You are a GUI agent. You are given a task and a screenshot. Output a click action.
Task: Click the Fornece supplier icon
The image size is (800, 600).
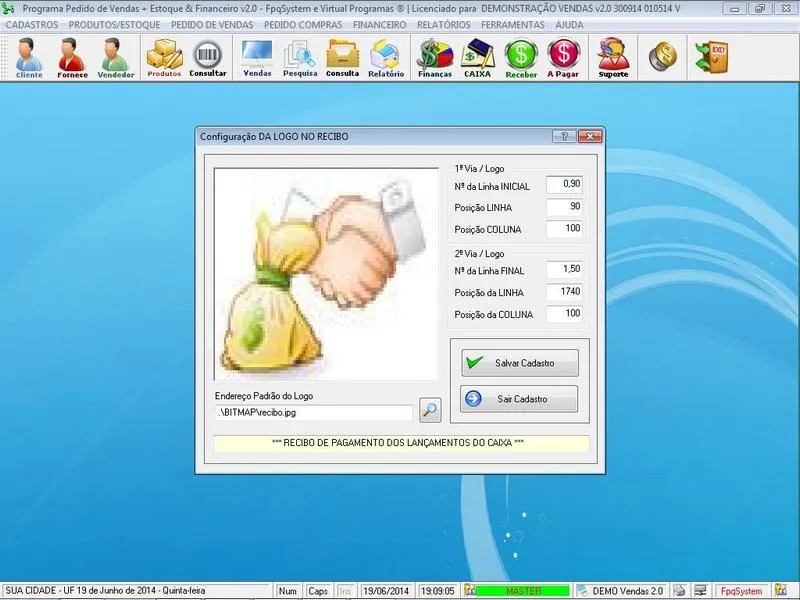(72, 58)
